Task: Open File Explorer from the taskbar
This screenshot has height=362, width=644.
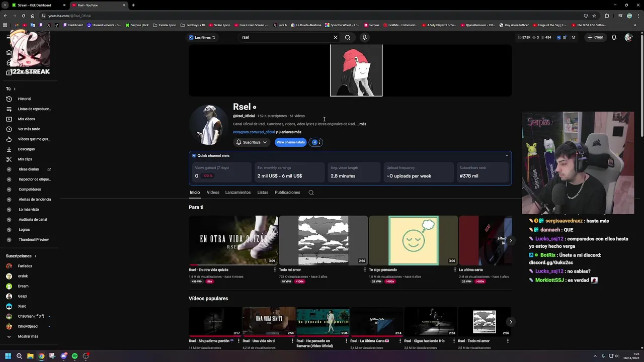Action: pos(30,356)
